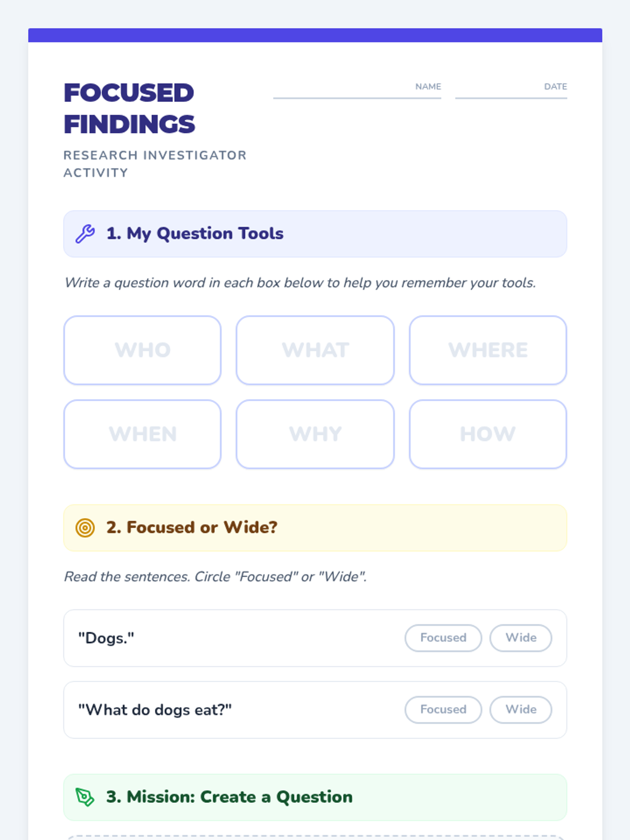630x840 pixels.
Task: Click the "What do dogs eat?" sentence text
Action: click(155, 710)
